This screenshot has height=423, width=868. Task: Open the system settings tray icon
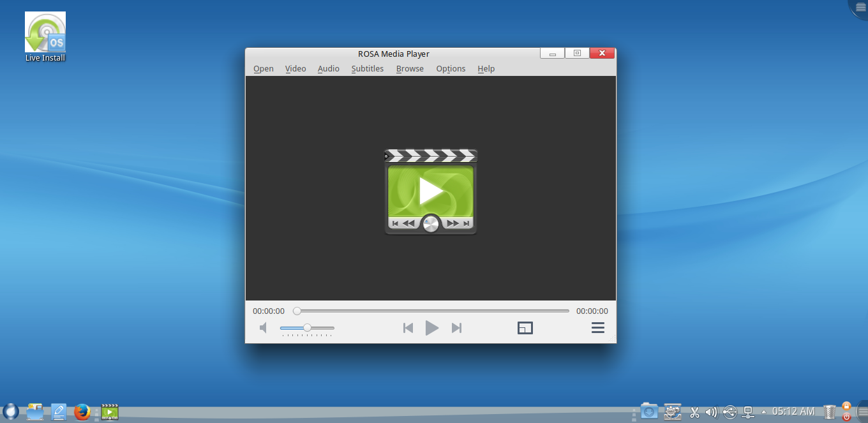pyautogui.click(x=672, y=412)
